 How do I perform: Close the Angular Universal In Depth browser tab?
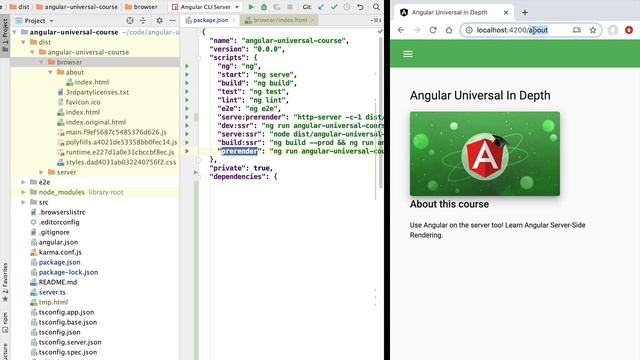(x=506, y=12)
